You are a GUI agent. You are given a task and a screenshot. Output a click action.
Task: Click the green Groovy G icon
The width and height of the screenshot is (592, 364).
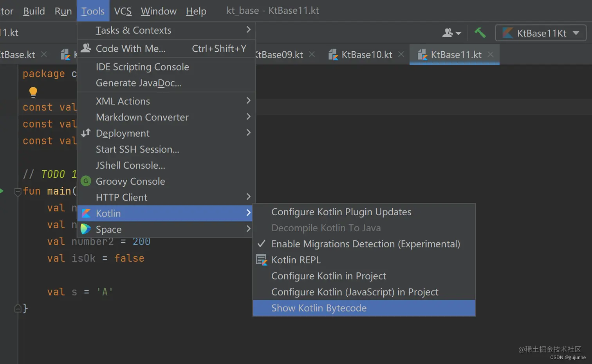coord(86,181)
